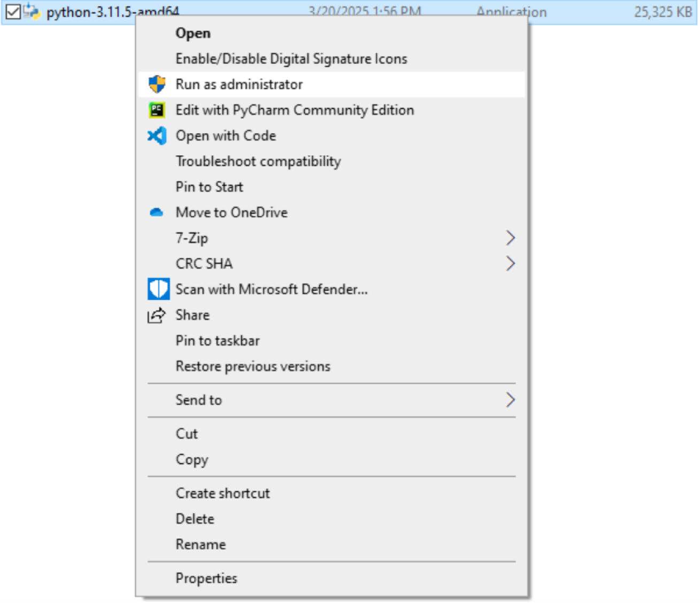Pin the installer to Start
Screen dimensions: 700x603
pos(209,187)
